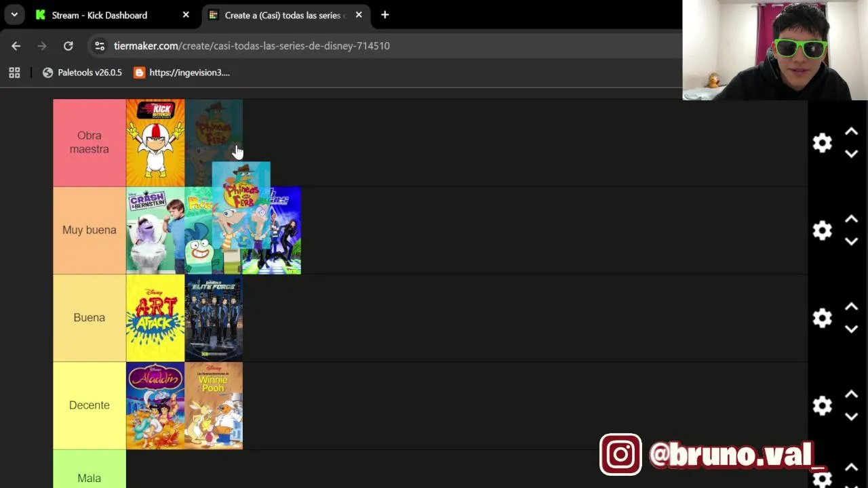This screenshot has width=868, height=488.
Task: Move Muy buena tier up
Action: 852,219
